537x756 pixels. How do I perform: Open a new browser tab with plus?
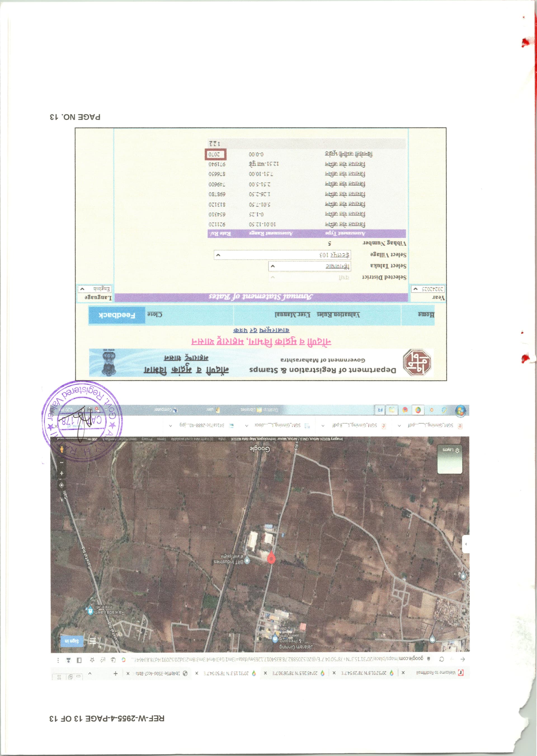tap(116, 673)
